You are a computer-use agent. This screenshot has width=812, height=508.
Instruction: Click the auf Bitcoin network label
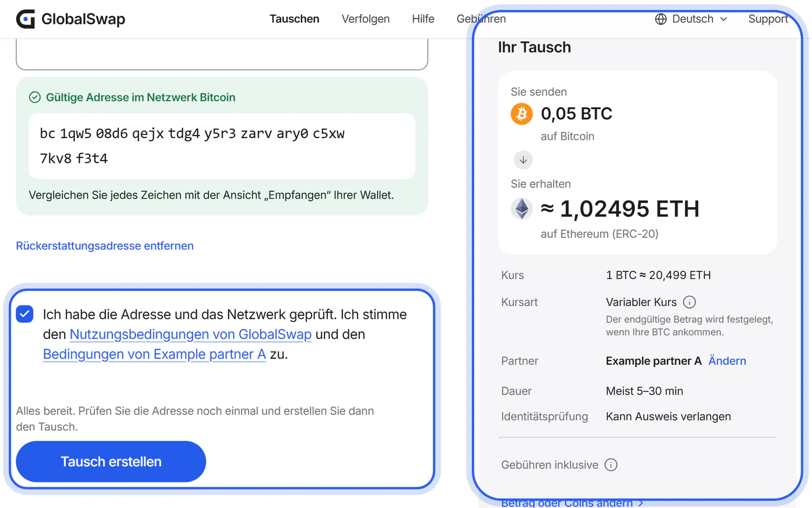567,136
